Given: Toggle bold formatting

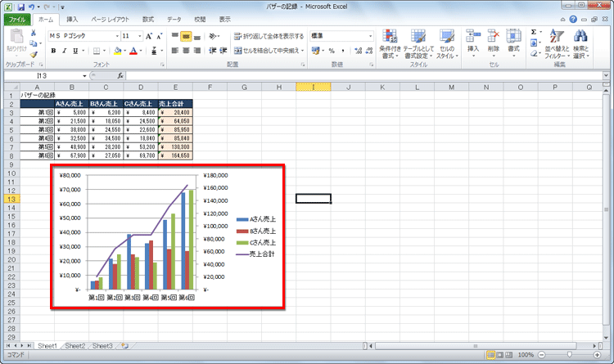Looking at the screenshot, I should point(53,51).
